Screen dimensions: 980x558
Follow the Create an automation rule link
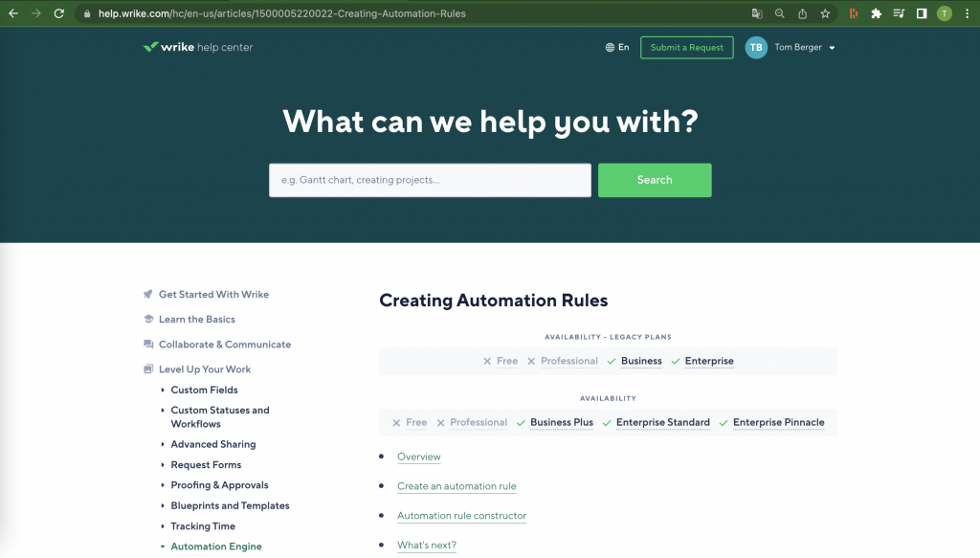(457, 486)
